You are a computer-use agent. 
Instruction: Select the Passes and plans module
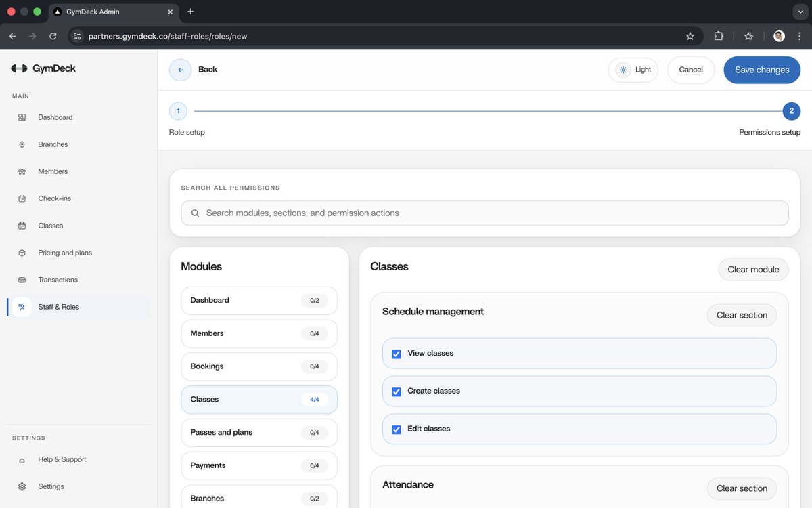(x=259, y=432)
